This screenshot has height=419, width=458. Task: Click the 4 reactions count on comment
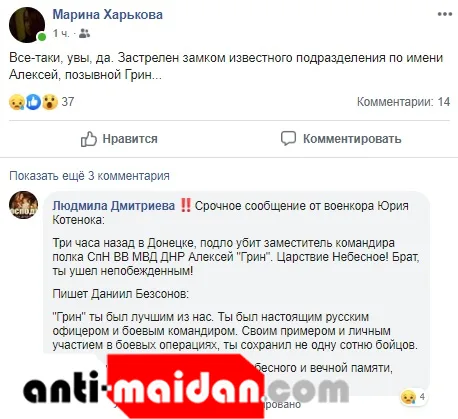pyautogui.click(x=422, y=397)
